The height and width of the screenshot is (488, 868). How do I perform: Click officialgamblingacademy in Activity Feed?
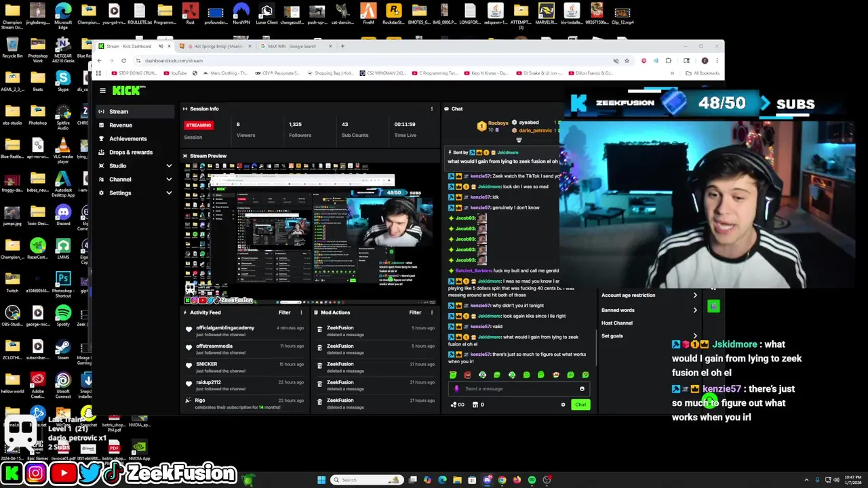coord(225,328)
